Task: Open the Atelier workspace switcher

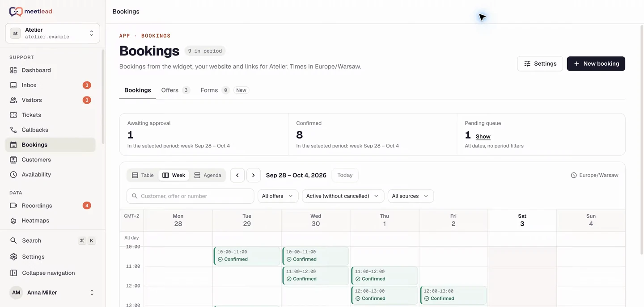Action: pos(52,33)
